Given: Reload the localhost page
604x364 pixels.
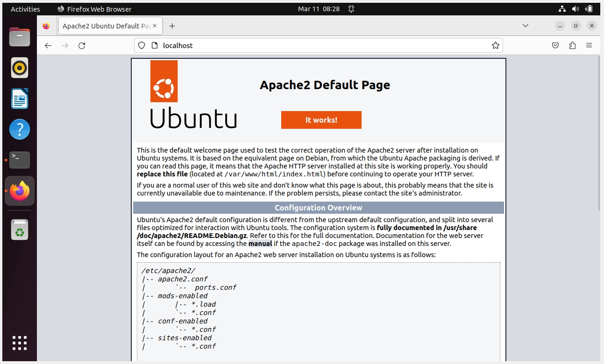Looking at the screenshot, I should (x=82, y=45).
